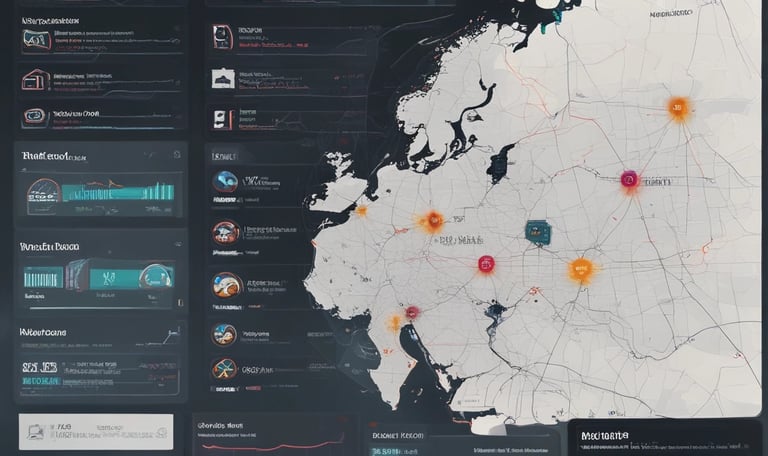The height and width of the screenshot is (456, 768).
Task: Select the large red-orange marker on the western map
Action: pos(433,221)
